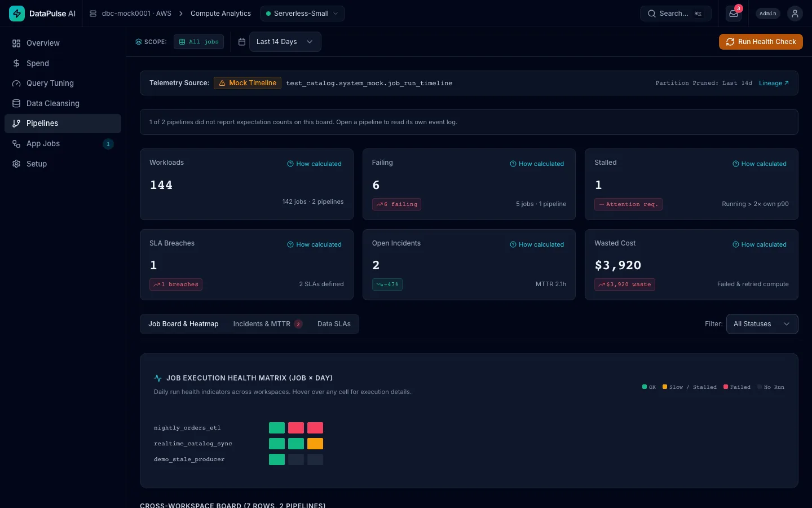Open the user profile avatar icon
The image size is (812, 508).
click(795, 14)
